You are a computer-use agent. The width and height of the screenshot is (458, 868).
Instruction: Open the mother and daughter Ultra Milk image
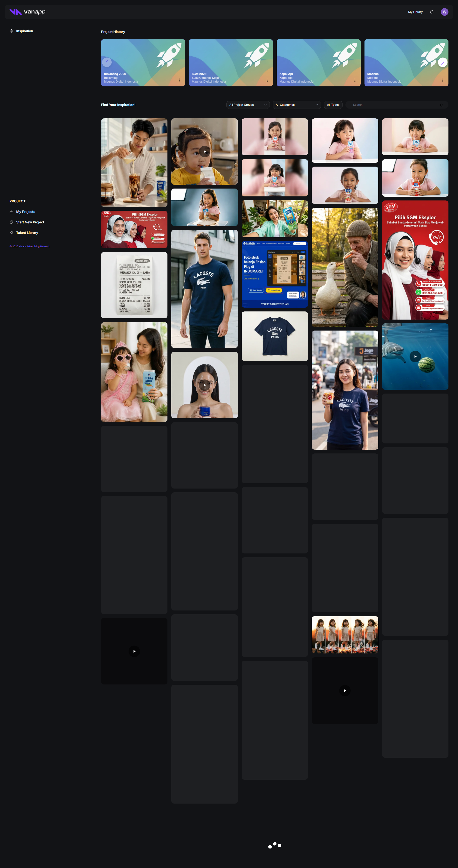click(134, 372)
